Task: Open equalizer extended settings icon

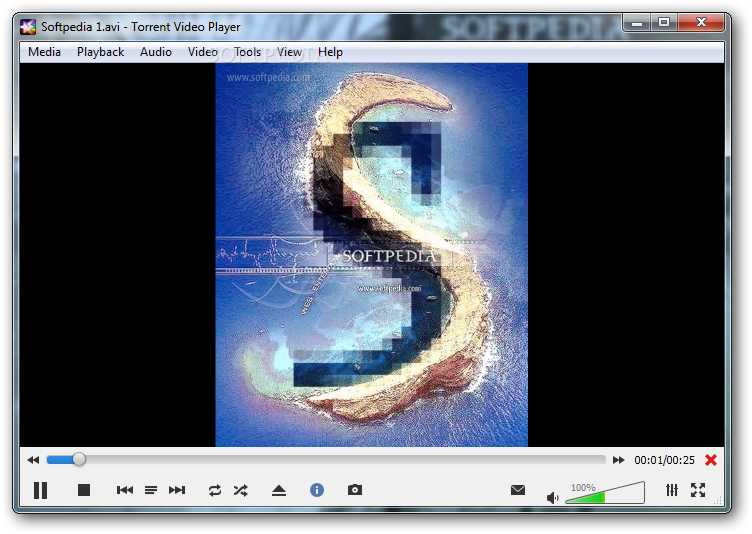Action: [x=672, y=490]
